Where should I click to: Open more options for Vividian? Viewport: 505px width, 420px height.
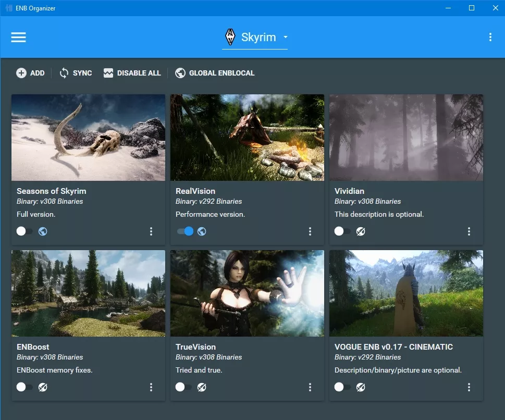point(469,231)
